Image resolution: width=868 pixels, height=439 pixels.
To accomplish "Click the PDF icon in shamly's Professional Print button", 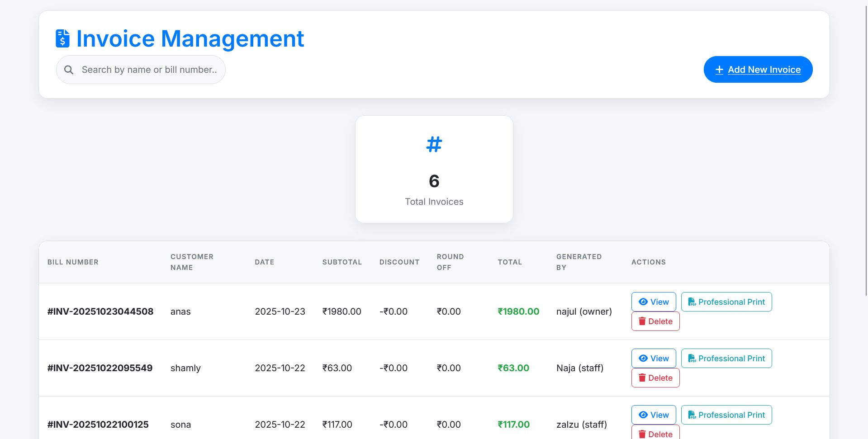I will (692, 358).
